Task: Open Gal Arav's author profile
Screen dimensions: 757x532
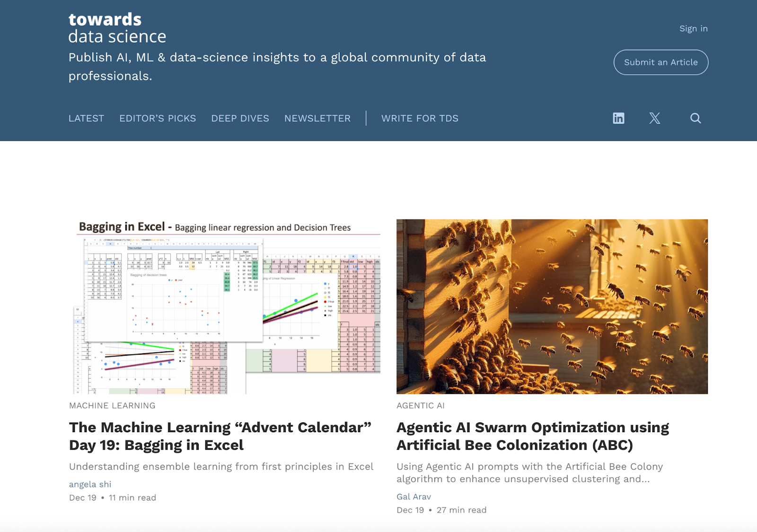Action: [x=413, y=497]
